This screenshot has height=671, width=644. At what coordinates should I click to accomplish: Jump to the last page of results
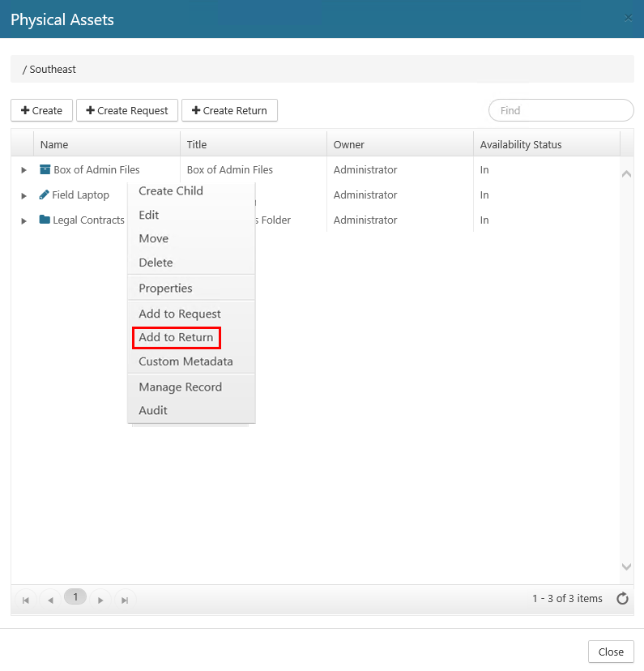click(x=125, y=600)
